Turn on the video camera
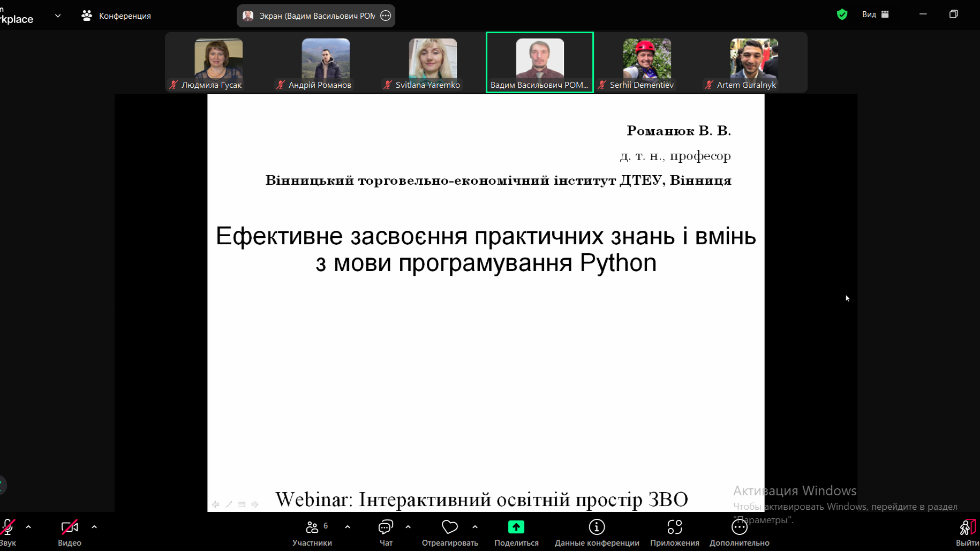 [x=70, y=527]
